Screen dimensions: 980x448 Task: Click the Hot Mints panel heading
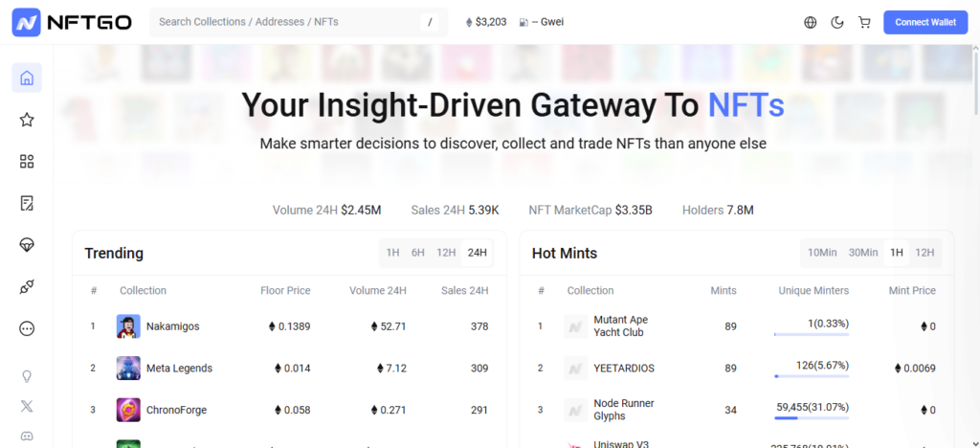[565, 253]
